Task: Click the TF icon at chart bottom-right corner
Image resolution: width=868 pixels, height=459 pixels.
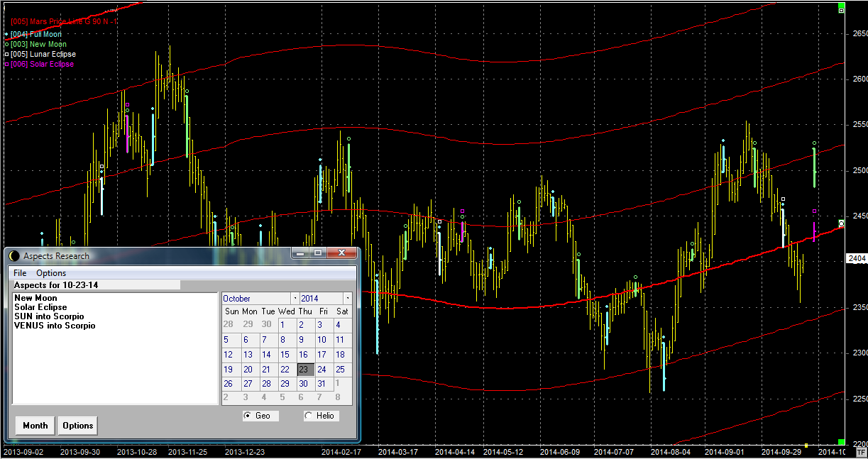Action: coord(861,451)
